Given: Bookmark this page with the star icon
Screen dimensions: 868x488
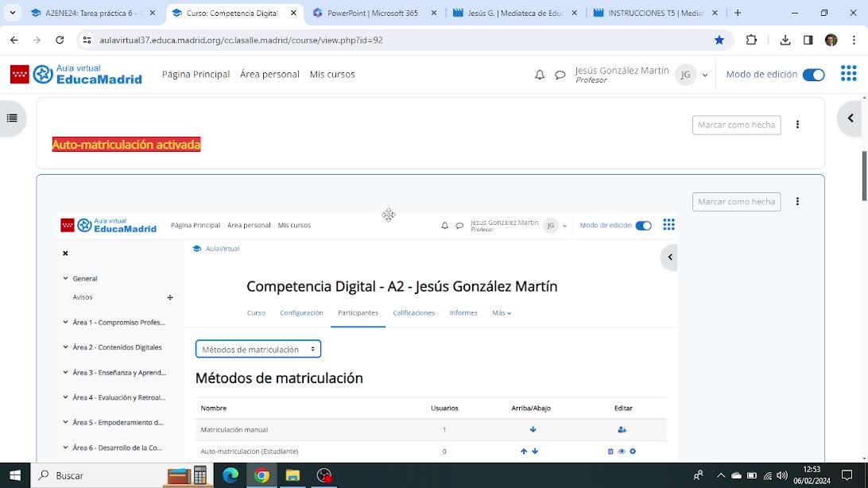Looking at the screenshot, I should [719, 40].
